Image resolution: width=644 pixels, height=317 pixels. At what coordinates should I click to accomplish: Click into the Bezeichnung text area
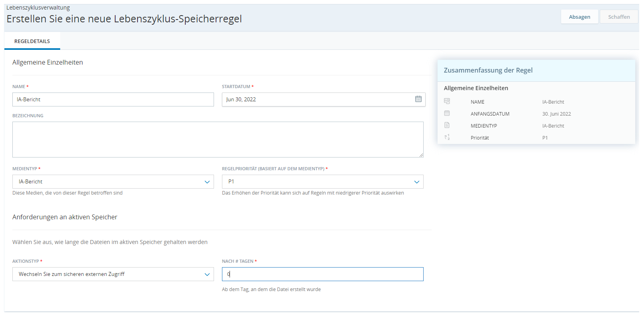(x=218, y=140)
